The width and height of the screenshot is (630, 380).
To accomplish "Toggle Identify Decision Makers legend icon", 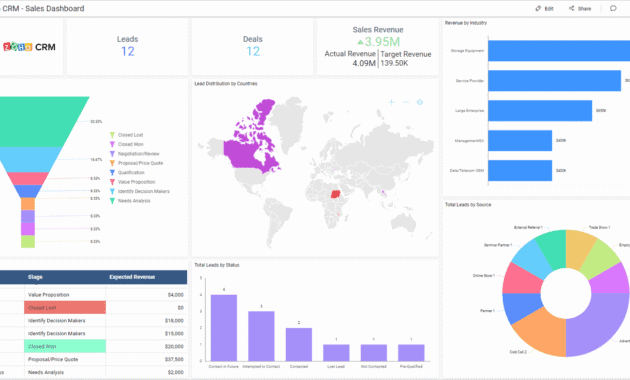I will click(112, 192).
